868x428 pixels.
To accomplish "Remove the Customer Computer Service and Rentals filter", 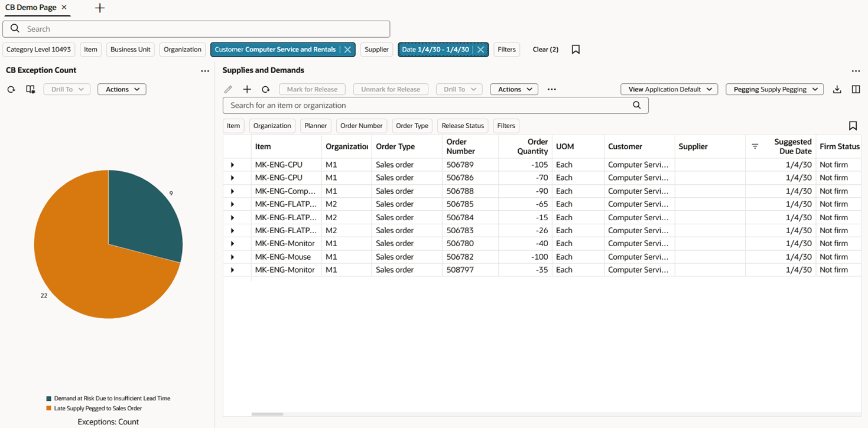I will [348, 50].
